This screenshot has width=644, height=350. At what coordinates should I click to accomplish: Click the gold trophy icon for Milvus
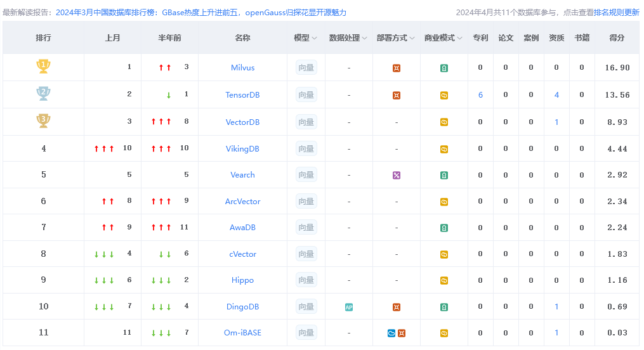43,66
